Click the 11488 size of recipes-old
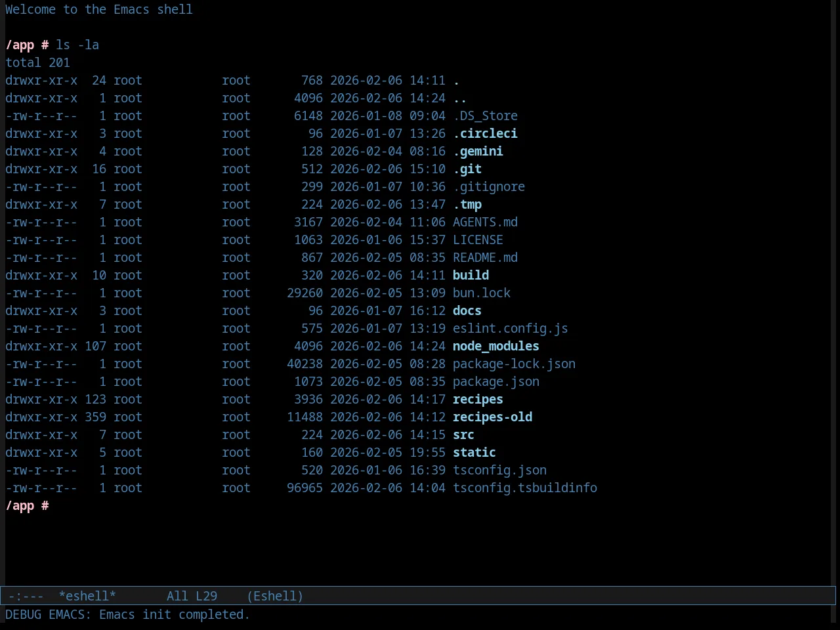The width and height of the screenshot is (840, 630). pyautogui.click(x=304, y=417)
